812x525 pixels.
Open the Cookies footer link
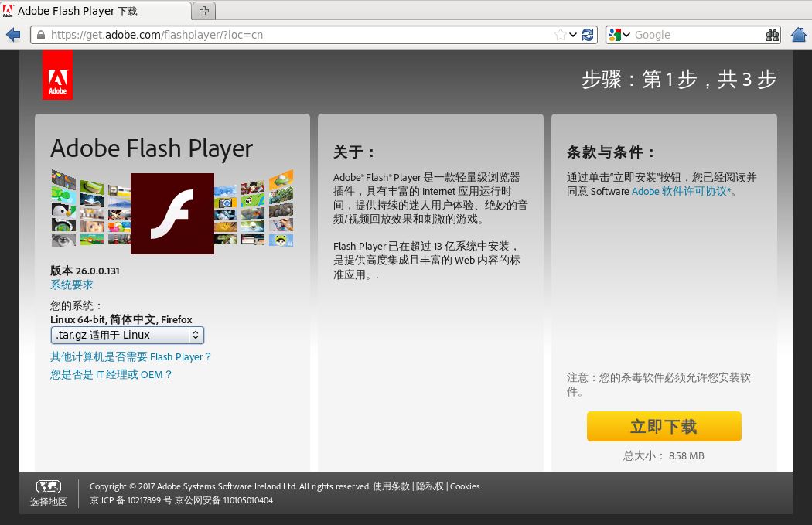465,486
